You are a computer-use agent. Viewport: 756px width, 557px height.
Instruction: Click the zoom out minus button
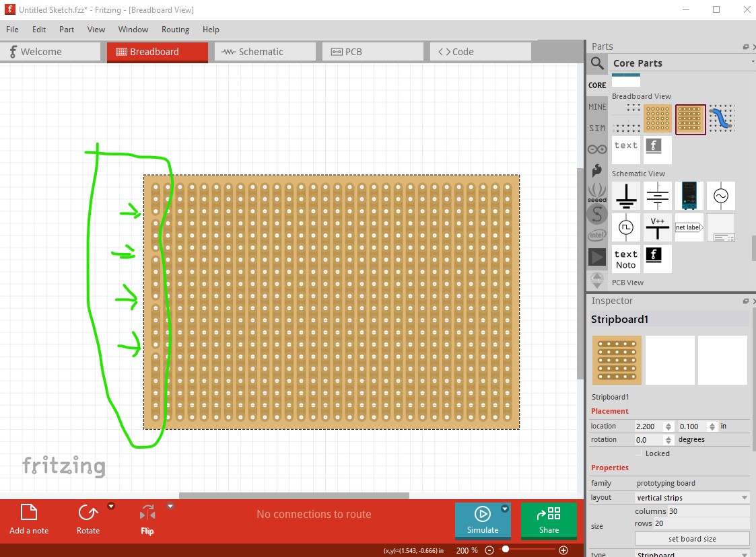489,550
